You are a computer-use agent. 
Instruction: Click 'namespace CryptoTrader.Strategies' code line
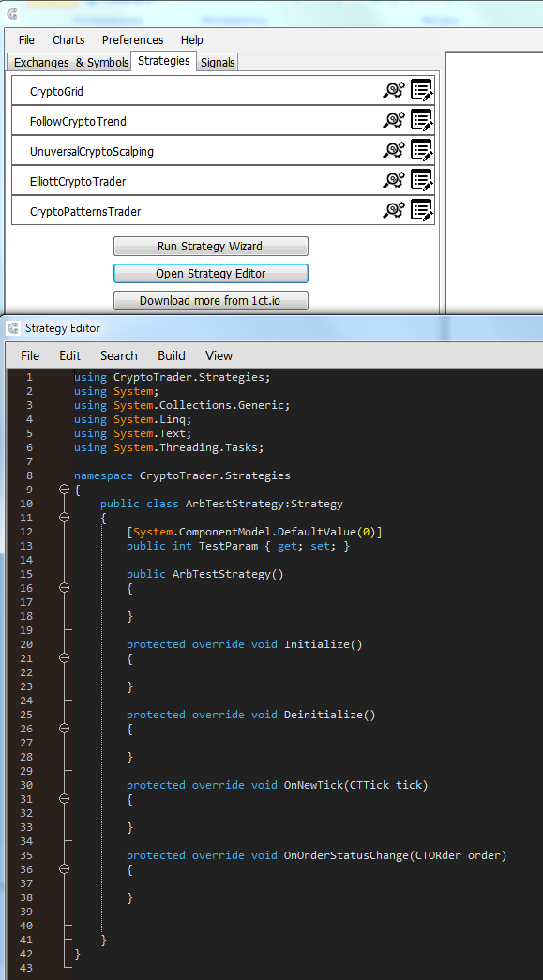[x=182, y=475]
